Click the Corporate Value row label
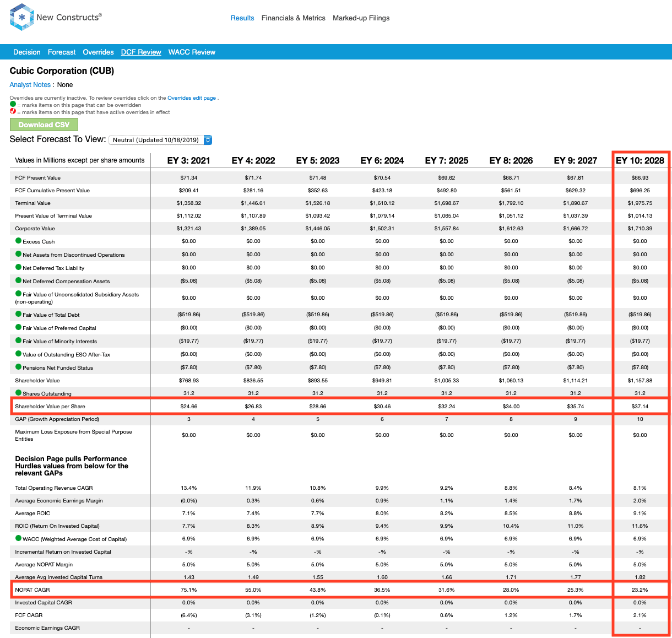This screenshot has height=638, width=672. [x=35, y=228]
